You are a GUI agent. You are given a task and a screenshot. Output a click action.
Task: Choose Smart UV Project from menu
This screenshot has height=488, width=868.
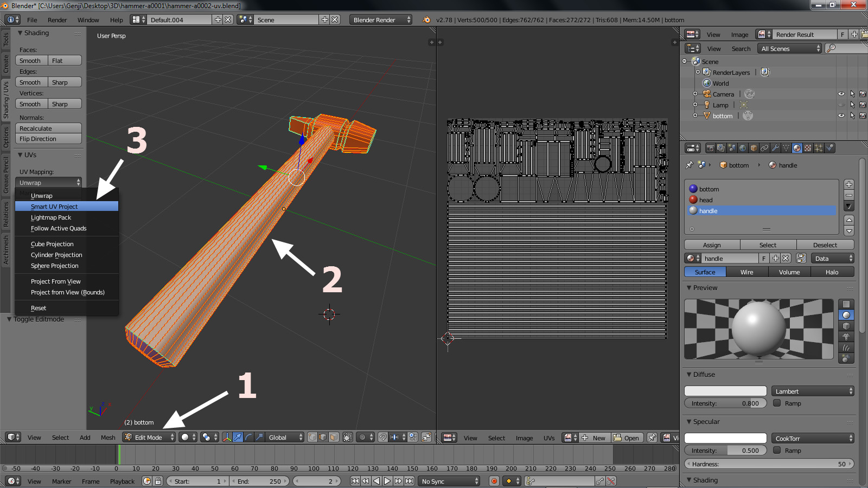point(54,207)
